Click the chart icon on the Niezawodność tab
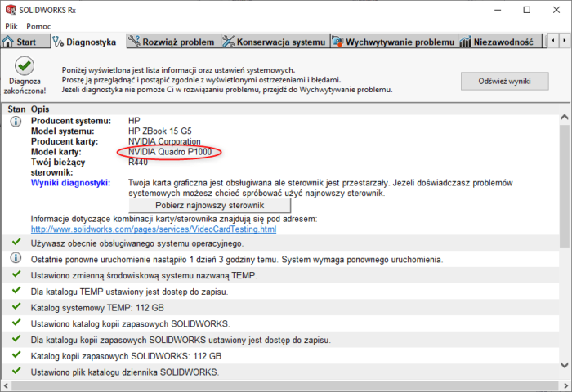 coord(466,42)
